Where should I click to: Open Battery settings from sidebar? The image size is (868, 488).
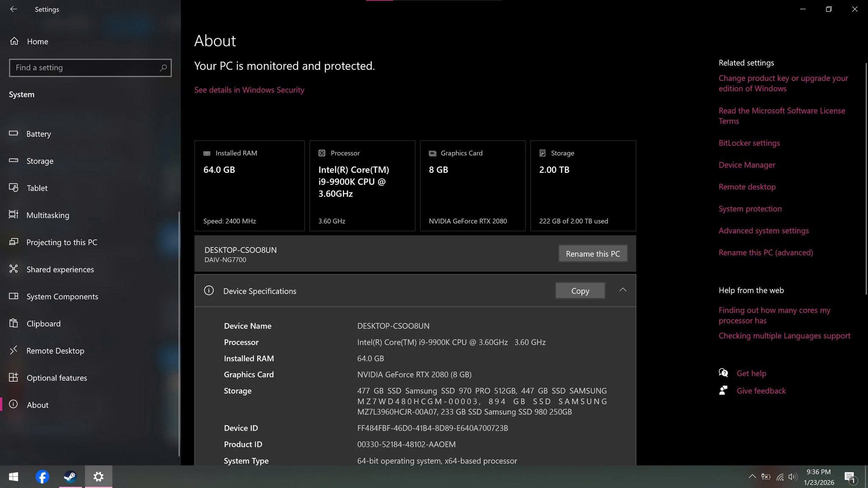[38, 134]
